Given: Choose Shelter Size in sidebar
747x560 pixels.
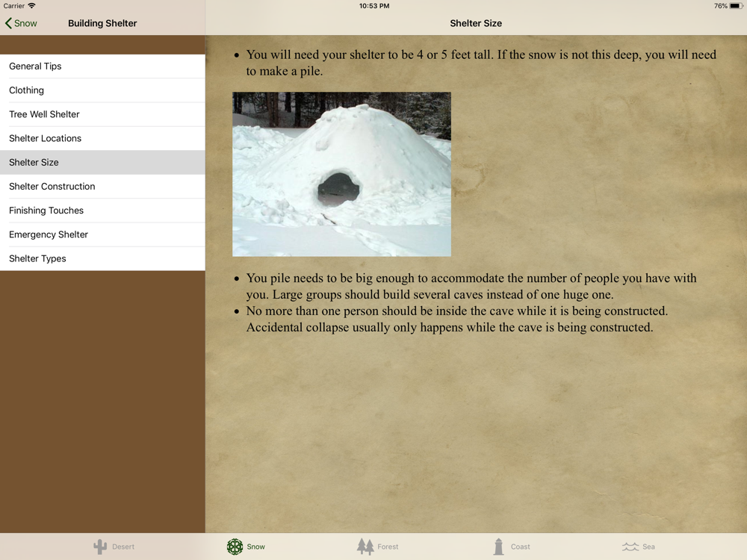Looking at the screenshot, I should 102,162.
